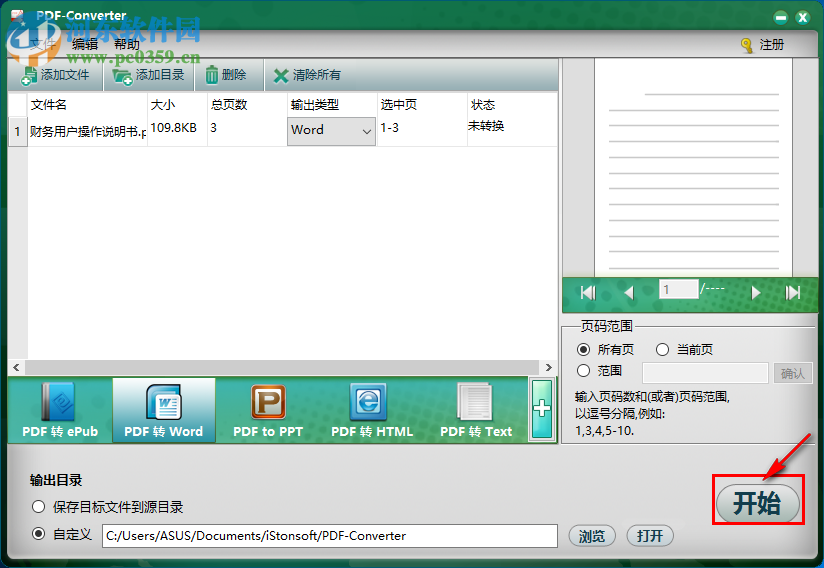Jump to last page in preview
The image size is (824, 568).
click(x=792, y=292)
